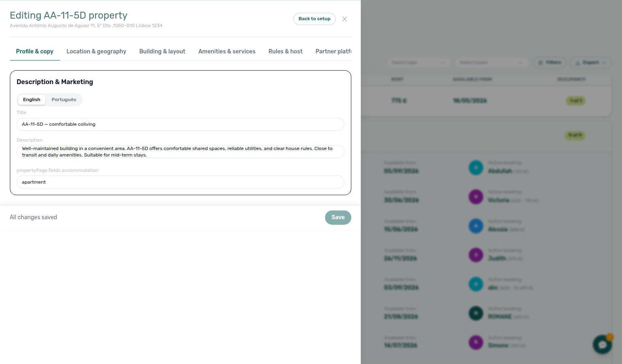The width and height of the screenshot is (622, 364).
Task: Click the property address subtitle text
Action: coord(86,25)
